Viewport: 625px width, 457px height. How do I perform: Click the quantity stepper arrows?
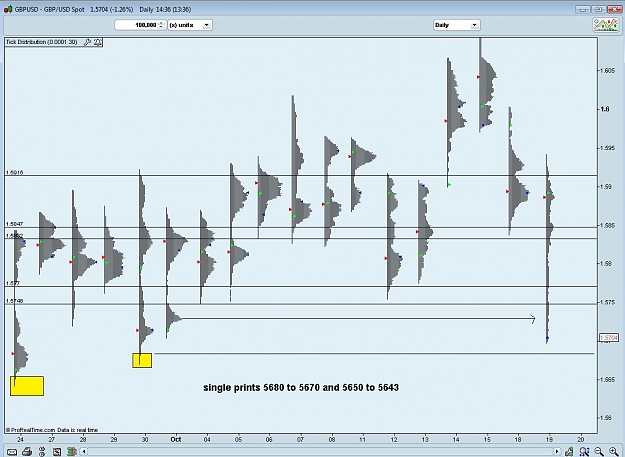pos(161,25)
